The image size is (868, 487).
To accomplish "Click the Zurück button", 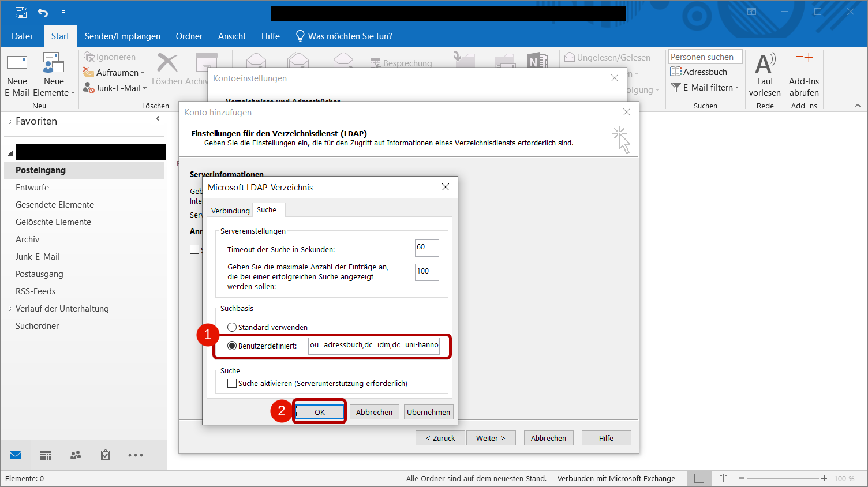I will (x=440, y=438).
